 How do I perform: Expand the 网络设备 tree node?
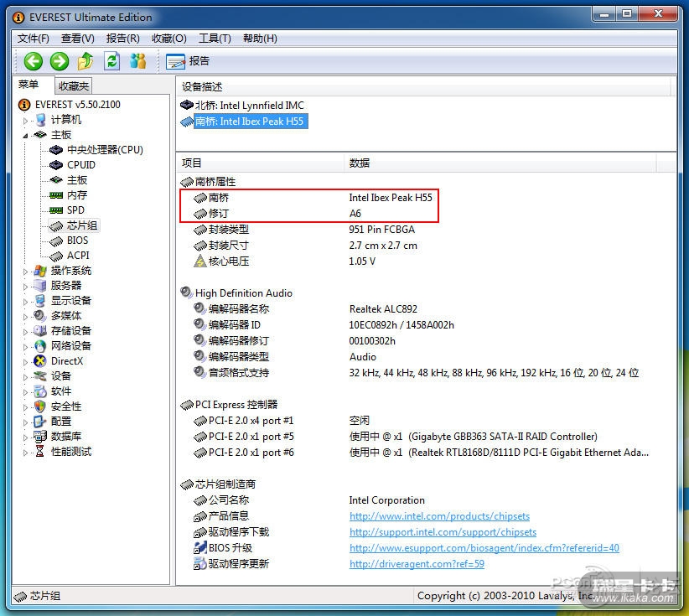click(x=25, y=347)
